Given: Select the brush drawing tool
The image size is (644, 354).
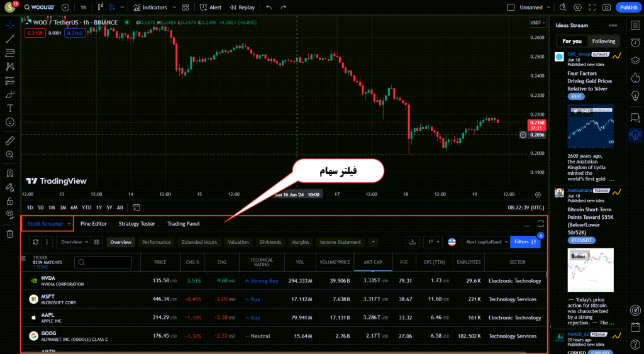Looking at the screenshot, I should coord(10,95).
